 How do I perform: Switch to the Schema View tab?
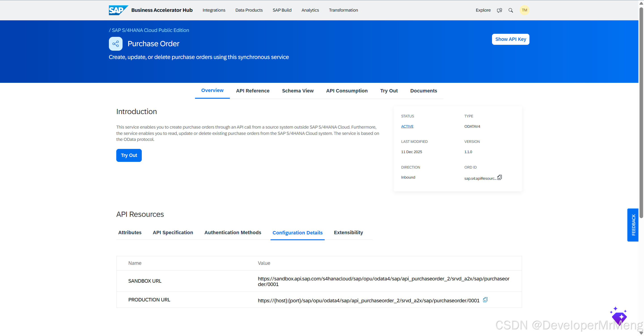click(297, 91)
